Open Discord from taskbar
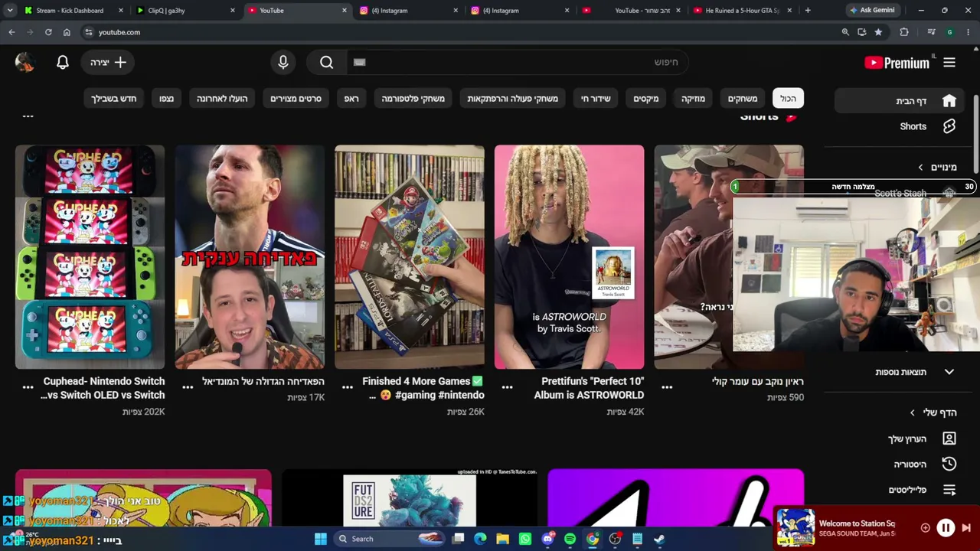The width and height of the screenshot is (980, 551). 547,539
